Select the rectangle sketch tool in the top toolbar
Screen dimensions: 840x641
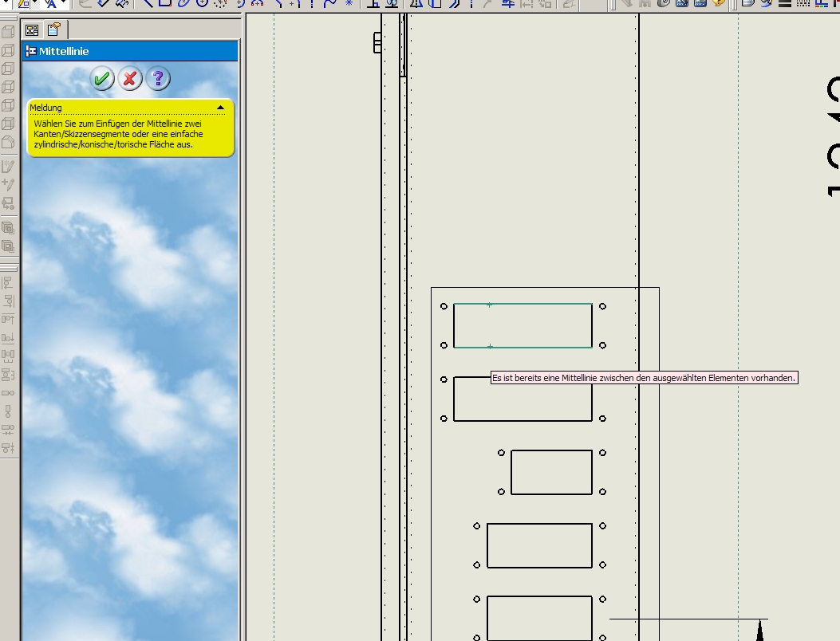(165, 3)
